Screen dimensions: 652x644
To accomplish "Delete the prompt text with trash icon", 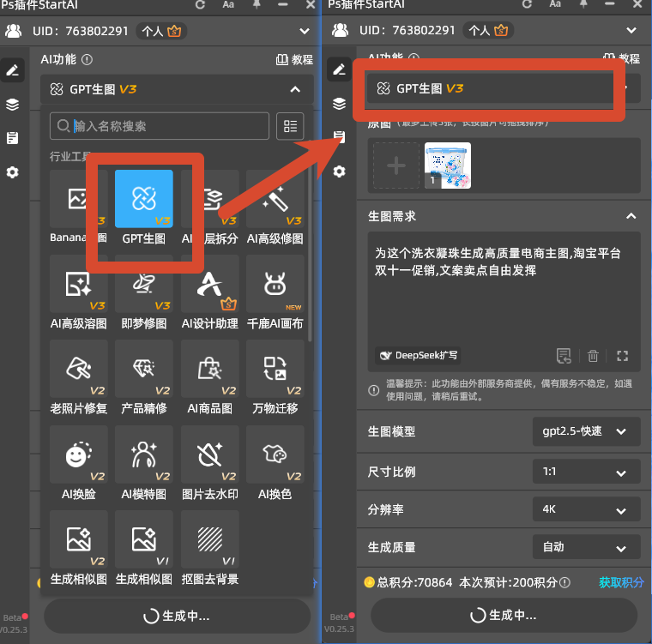I will (593, 356).
